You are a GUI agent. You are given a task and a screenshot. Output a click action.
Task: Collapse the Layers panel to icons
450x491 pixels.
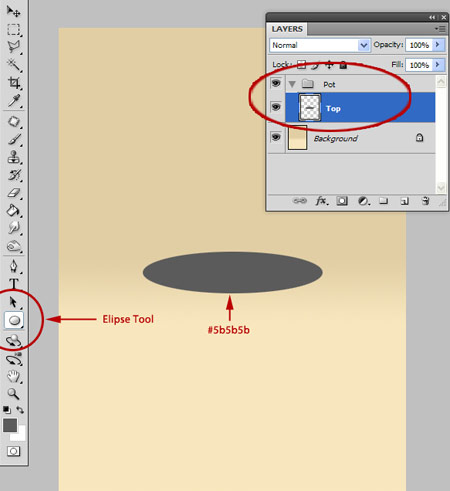(x=432, y=17)
